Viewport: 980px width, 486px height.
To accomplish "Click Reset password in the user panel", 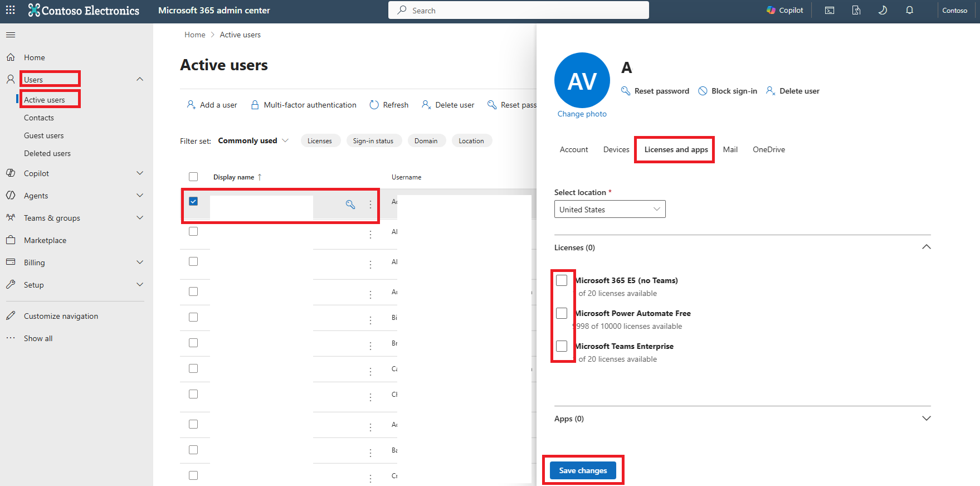I will 655,91.
